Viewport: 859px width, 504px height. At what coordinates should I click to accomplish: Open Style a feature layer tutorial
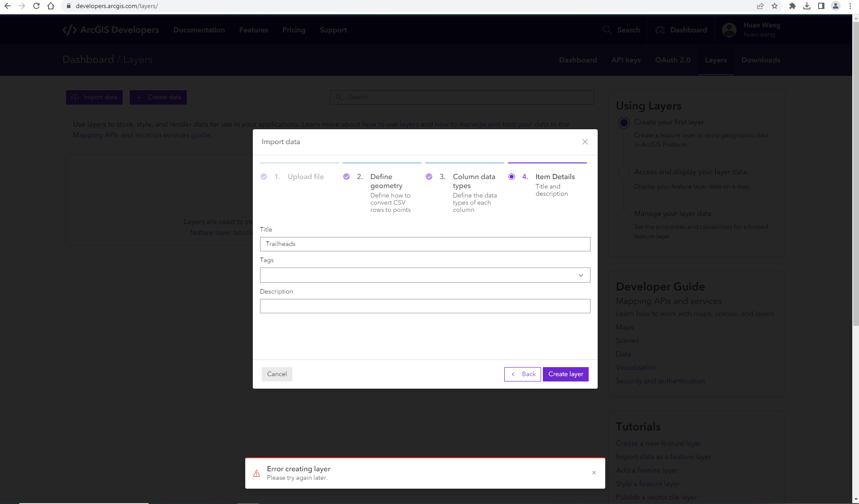point(648,484)
